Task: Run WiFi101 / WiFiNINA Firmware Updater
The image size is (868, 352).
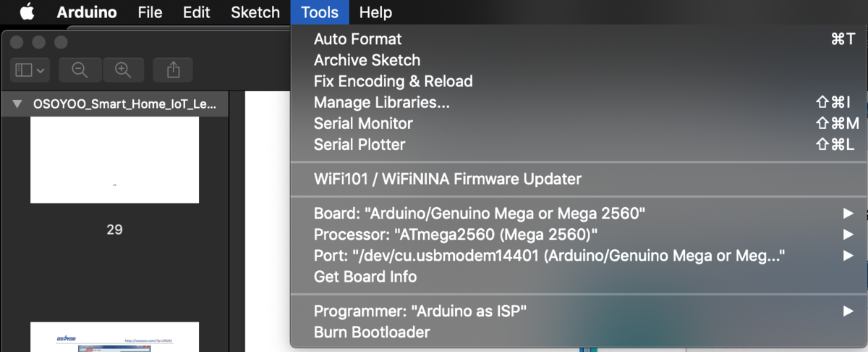Action: [x=447, y=179]
